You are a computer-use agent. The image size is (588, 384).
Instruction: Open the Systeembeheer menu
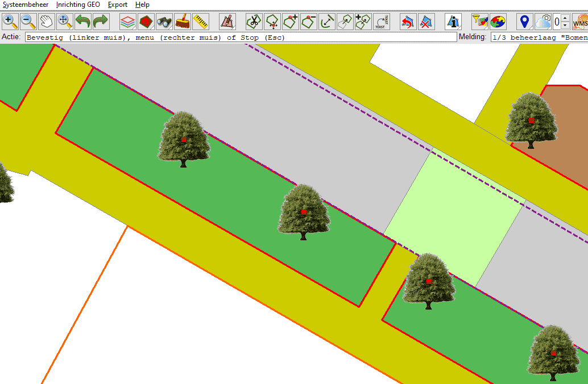[26, 5]
